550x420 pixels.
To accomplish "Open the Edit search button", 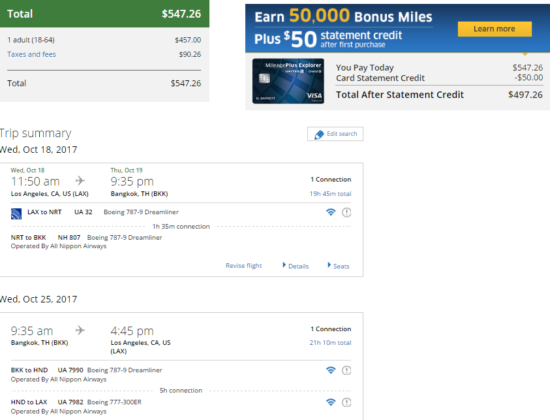I will (335, 134).
